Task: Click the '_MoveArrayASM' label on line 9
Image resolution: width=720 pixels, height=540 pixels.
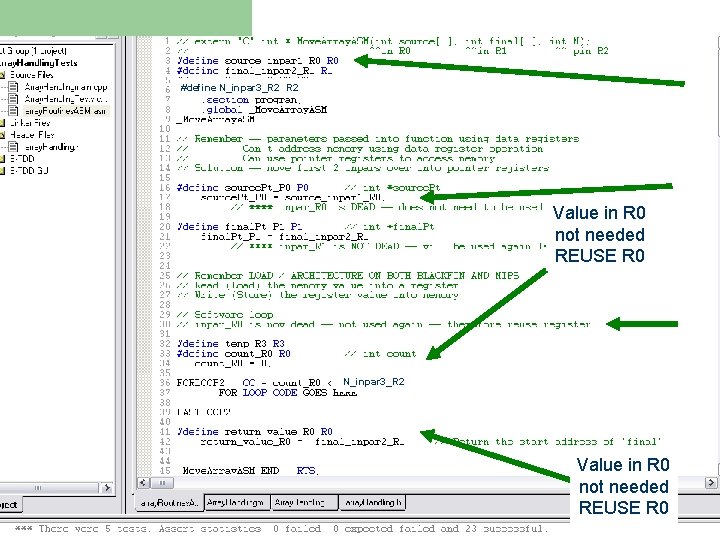Action: pyautogui.click(x=215, y=119)
